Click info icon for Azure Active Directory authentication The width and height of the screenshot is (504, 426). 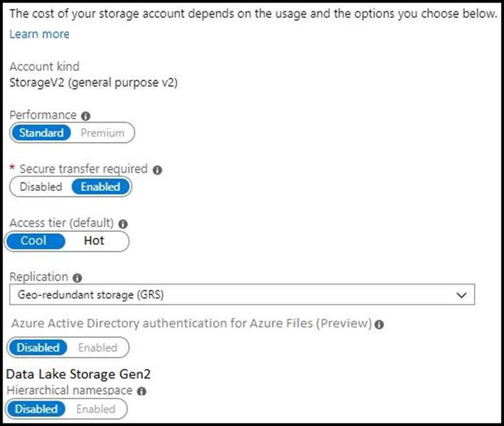point(379,324)
